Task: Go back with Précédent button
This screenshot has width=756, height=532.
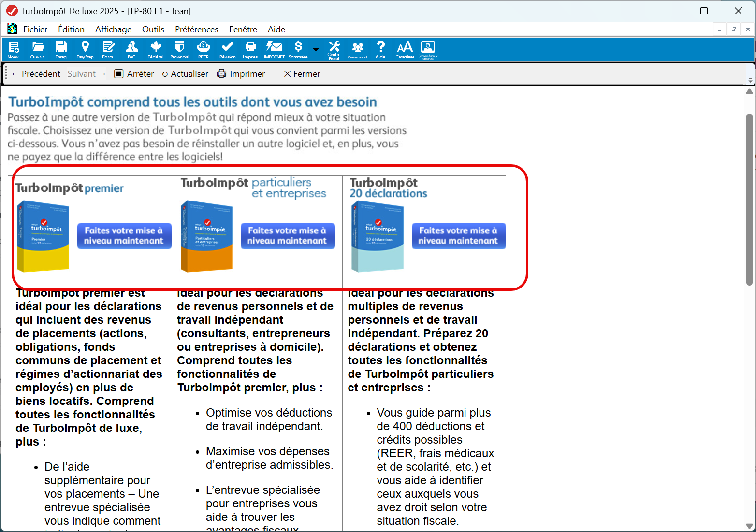Action: [x=36, y=74]
